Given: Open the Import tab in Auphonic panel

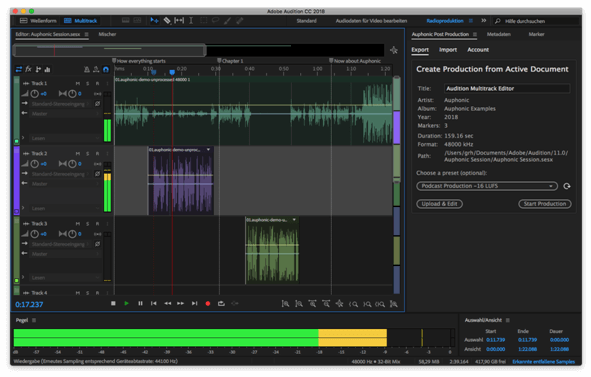Looking at the screenshot, I should point(448,50).
